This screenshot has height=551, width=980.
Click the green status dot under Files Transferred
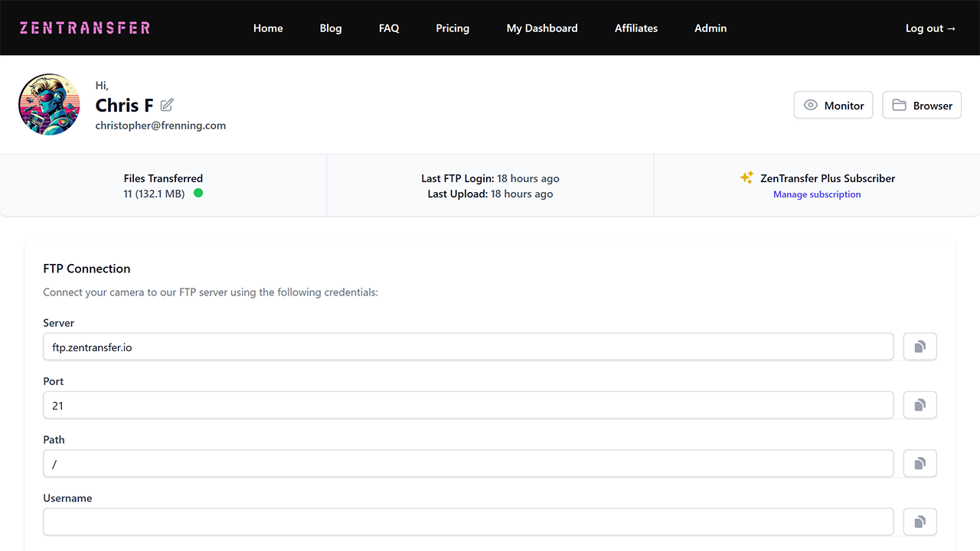point(198,194)
